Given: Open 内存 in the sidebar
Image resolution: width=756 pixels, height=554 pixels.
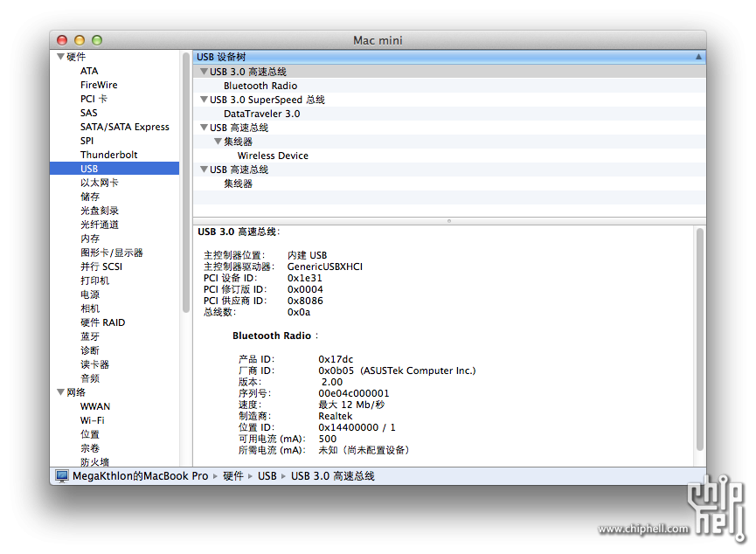Looking at the screenshot, I should point(90,239).
